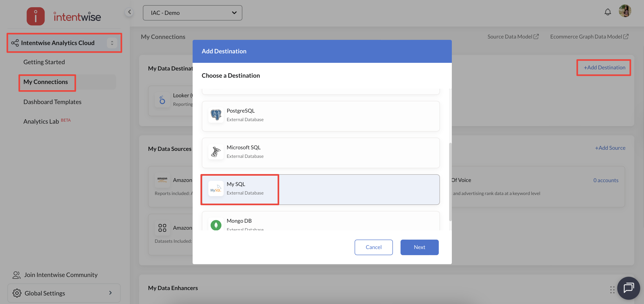
Task: Cancel the Add Destination dialog
Action: pyautogui.click(x=373, y=247)
